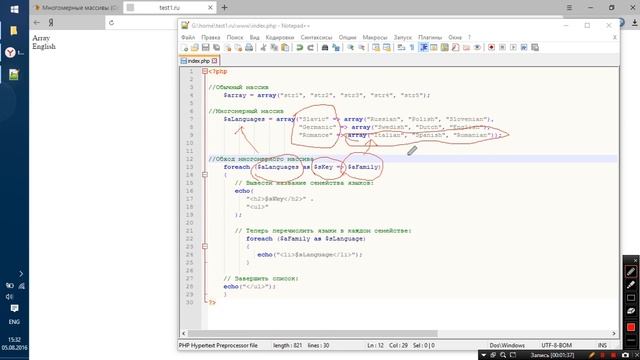Change line thickness in drawing panel

[x=631, y=340]
